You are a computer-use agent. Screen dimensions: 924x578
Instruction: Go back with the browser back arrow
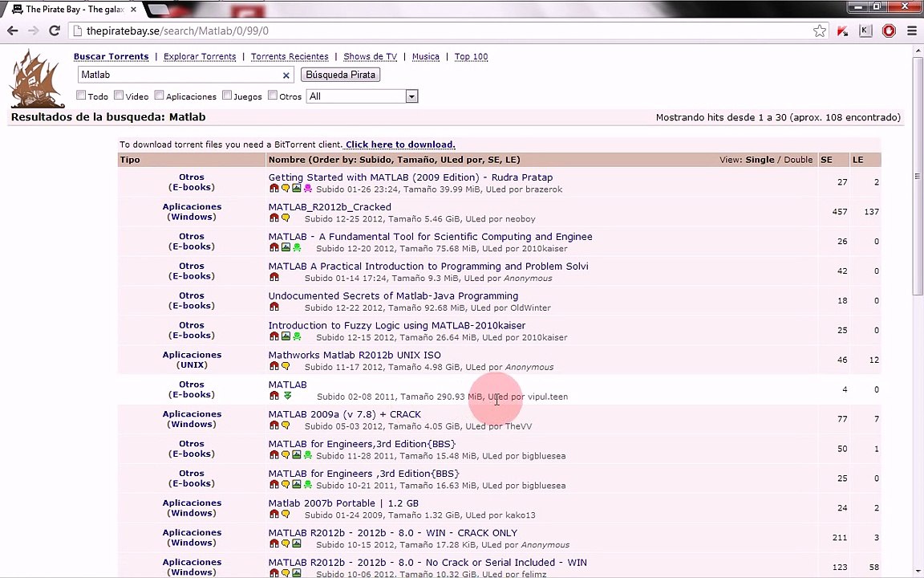click(x=13, y=31)
